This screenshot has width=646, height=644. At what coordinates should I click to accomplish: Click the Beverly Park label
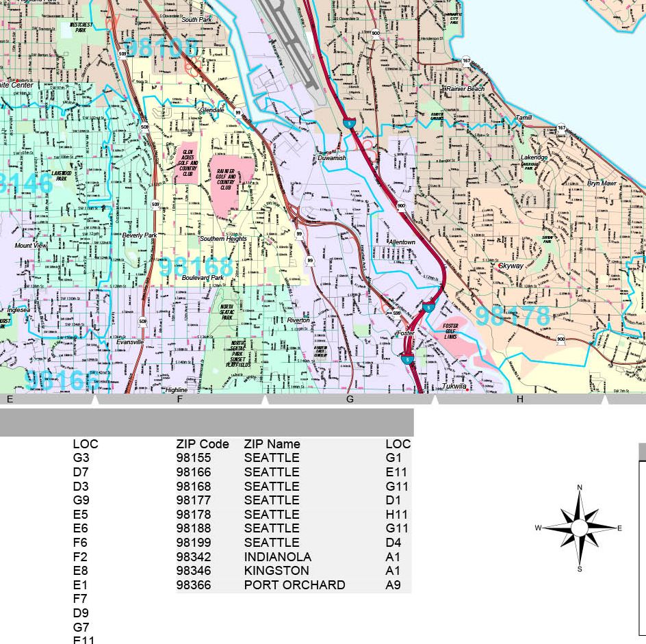[x=140, y=235]
